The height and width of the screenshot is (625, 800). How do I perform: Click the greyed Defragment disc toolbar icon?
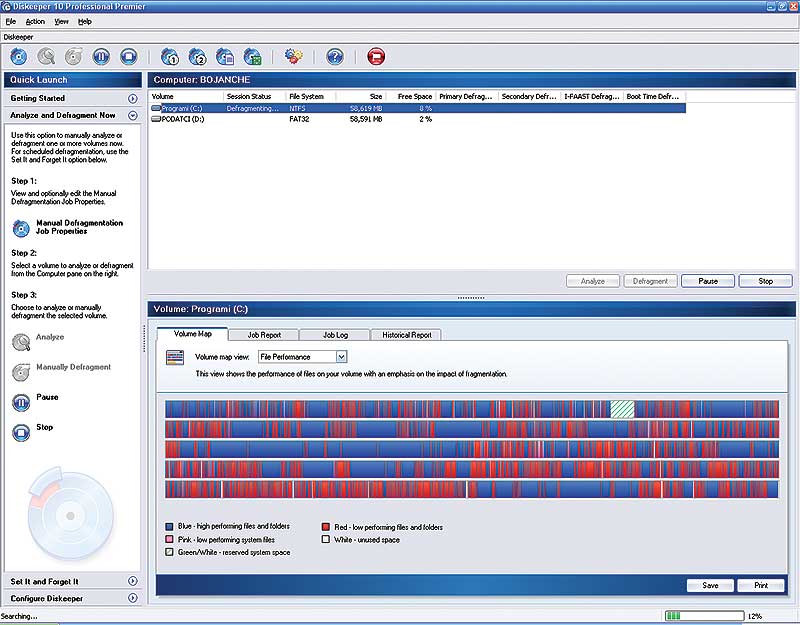pos(73,57)
